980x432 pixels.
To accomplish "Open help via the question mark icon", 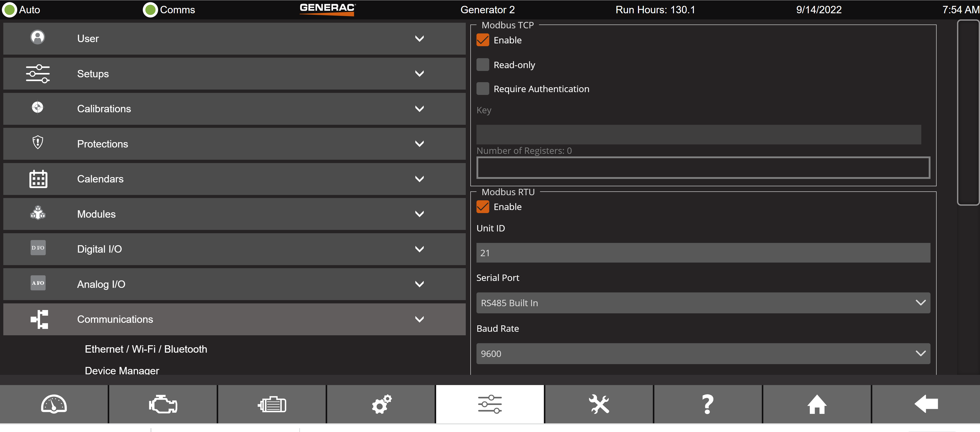I will point(708,404).
